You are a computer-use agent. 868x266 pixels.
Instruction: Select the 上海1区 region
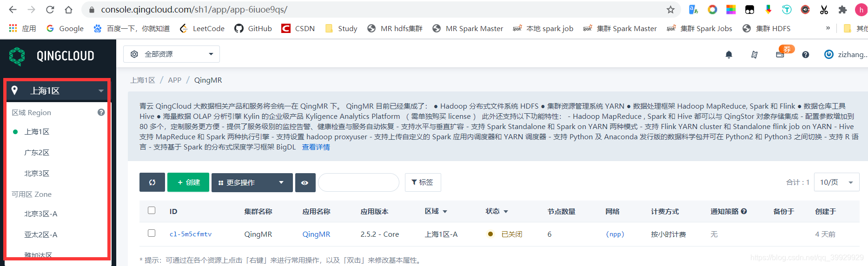pyautogui.click(x=37, y=132)
